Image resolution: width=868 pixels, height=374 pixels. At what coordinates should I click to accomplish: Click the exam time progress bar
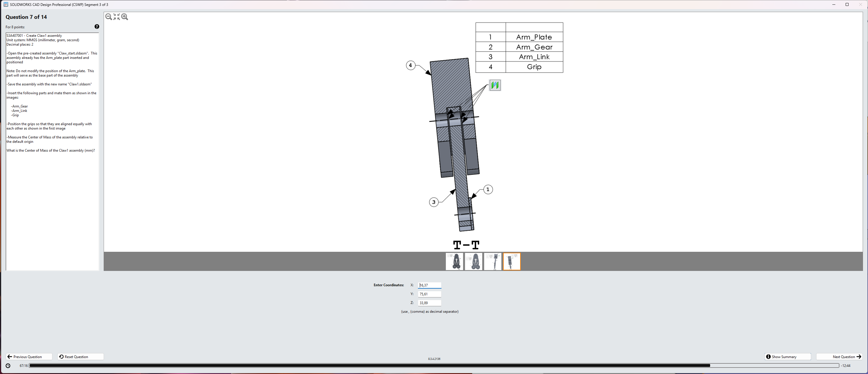click(x=434, y=365)
